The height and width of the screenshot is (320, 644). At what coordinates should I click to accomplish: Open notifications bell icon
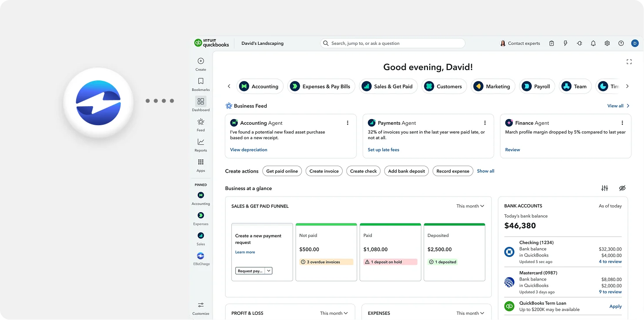pyautogui.click(x=593, y=43)
